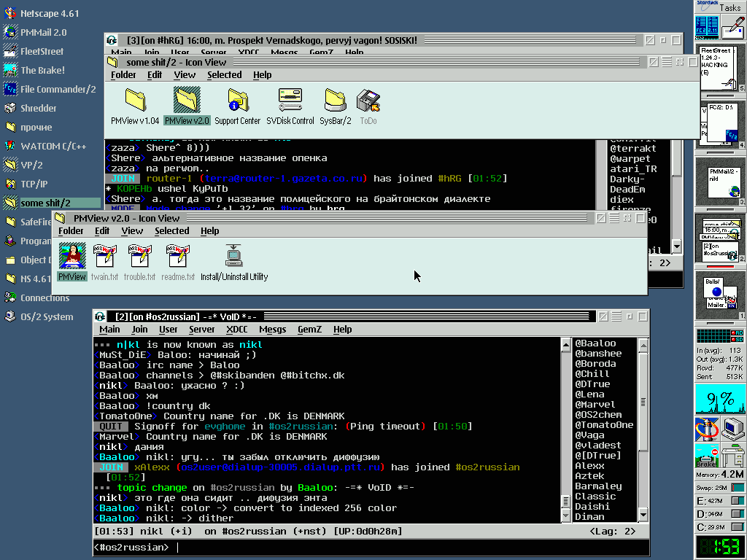This screenshot has height=560, width=747.
Task: Click down arrow of #hRG nick list scrollbar
Action: tap(677, 246)
